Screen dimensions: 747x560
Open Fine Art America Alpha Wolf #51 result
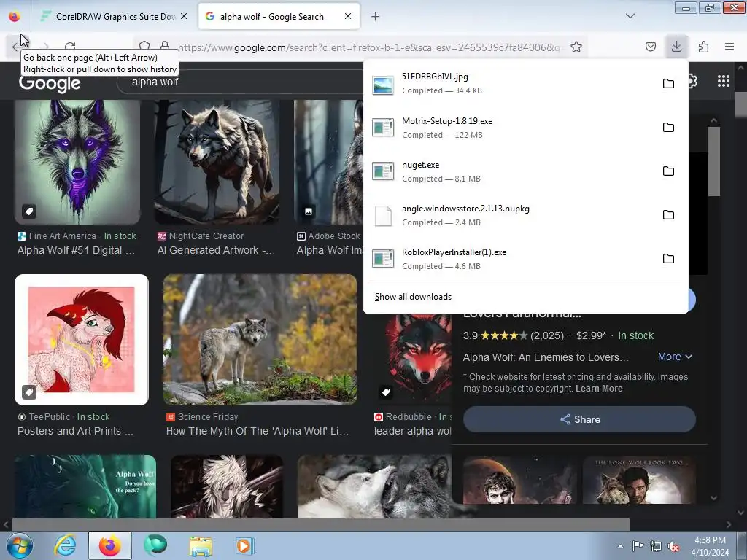[76, 251]
